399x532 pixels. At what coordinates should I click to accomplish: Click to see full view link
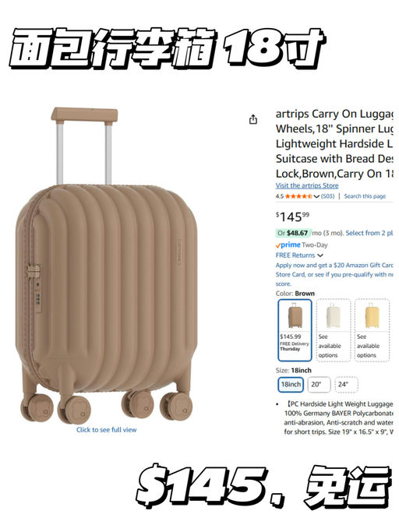pyautogui.click(x=106, y=429)
